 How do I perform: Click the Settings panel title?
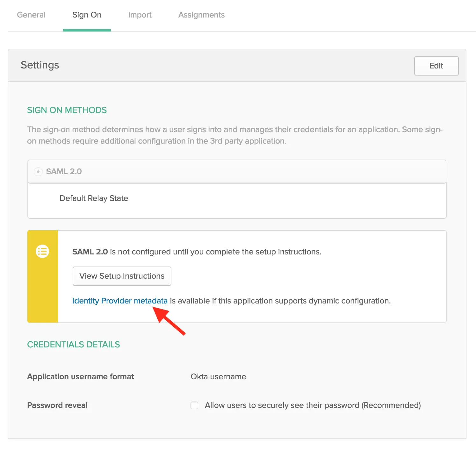click(40, 65)
